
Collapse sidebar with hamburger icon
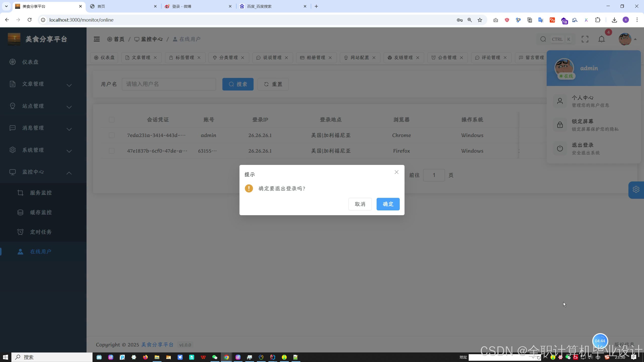pyautogui.click(x=97, y=39)
